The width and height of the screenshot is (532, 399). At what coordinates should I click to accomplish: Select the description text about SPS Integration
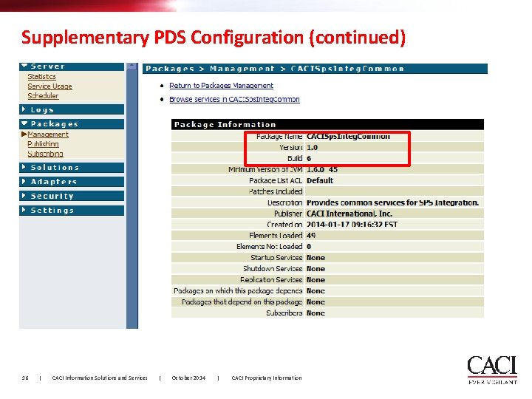pyautogui.click(x=392, y=202)
